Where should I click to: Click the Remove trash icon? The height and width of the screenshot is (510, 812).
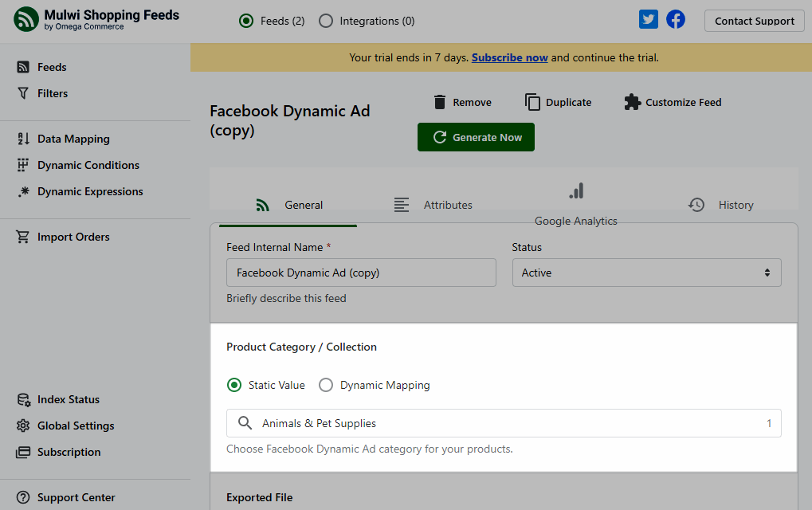[x=440, y=102]
